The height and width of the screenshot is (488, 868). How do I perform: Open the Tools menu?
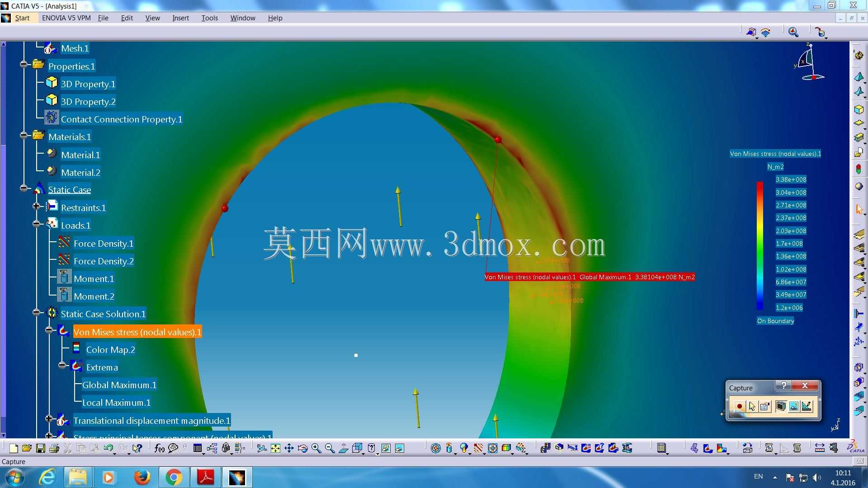click(x=210, y=18)
